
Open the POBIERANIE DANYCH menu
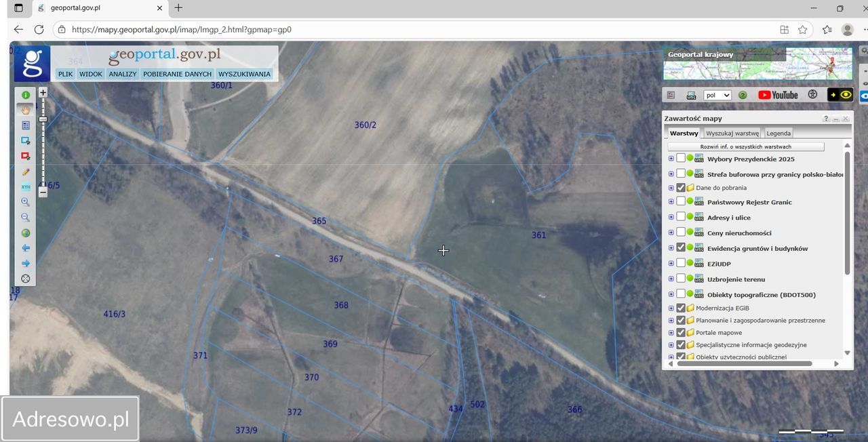pyautogui.click(x=177, y=74)
